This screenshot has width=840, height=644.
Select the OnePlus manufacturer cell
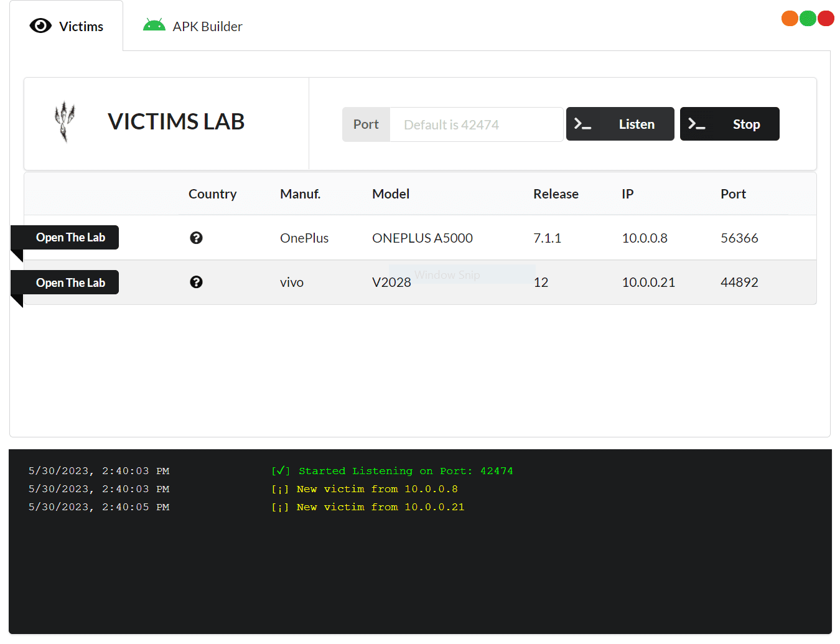(304, 238)
